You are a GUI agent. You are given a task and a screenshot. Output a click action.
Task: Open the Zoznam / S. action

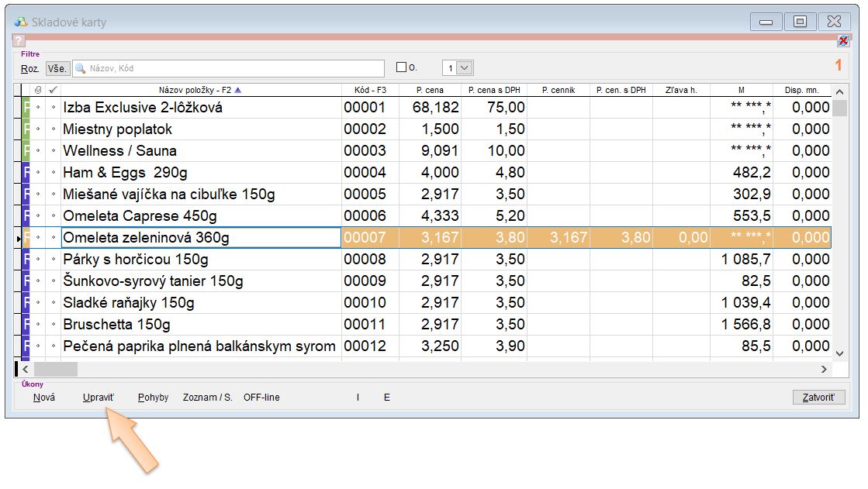click(x=207, y=398)
